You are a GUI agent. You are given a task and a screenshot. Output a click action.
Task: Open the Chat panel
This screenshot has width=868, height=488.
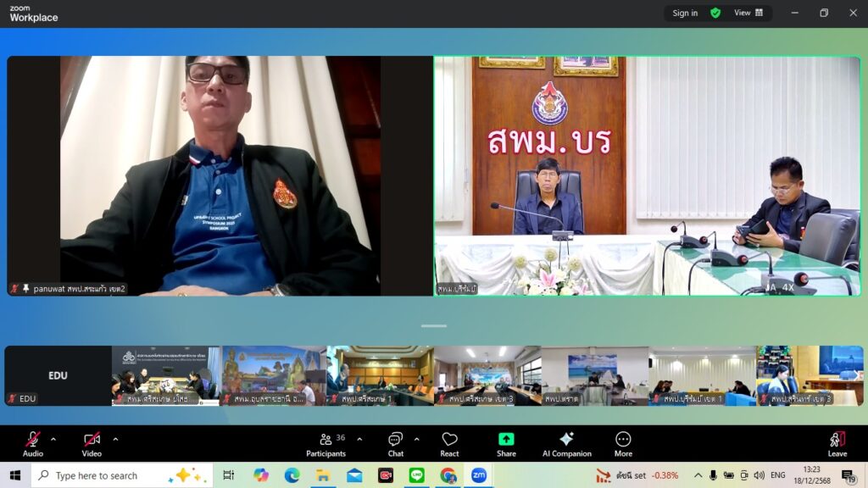[396, 444]
